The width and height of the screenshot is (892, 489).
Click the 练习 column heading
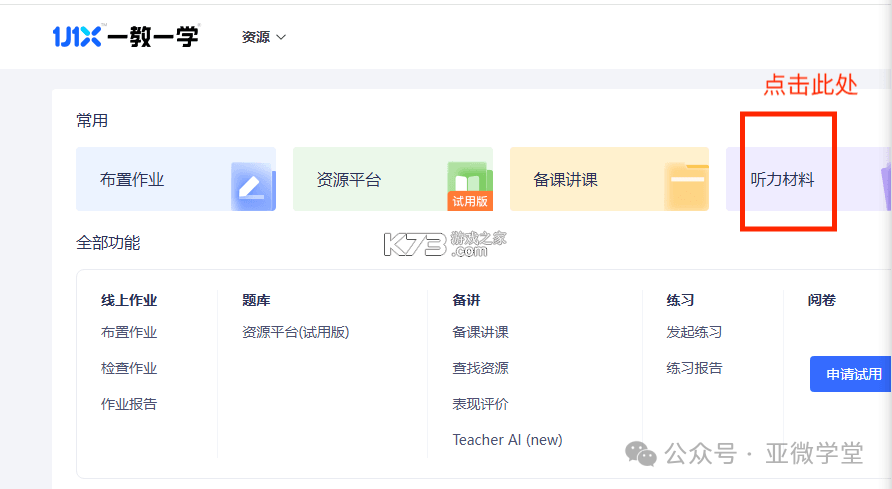680,300
